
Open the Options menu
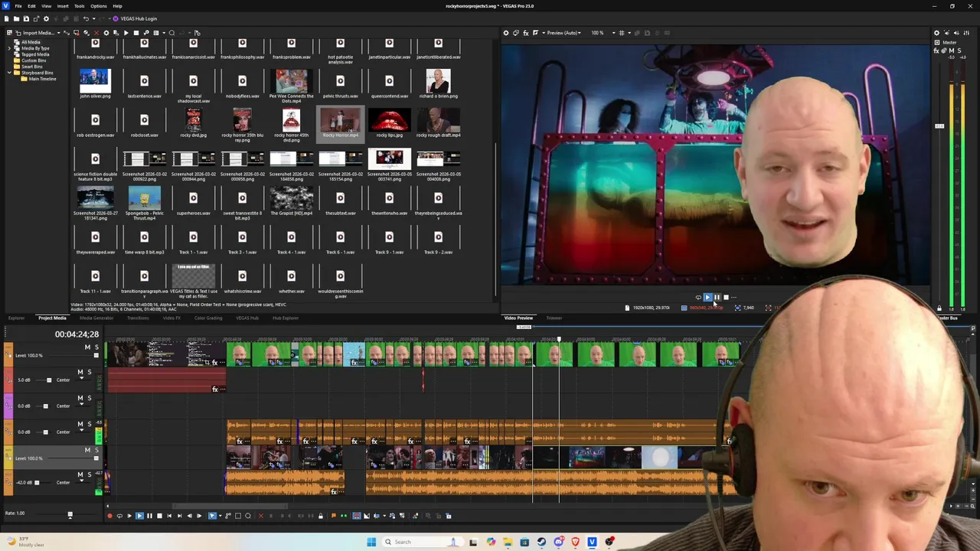click(x=99, y=6)
